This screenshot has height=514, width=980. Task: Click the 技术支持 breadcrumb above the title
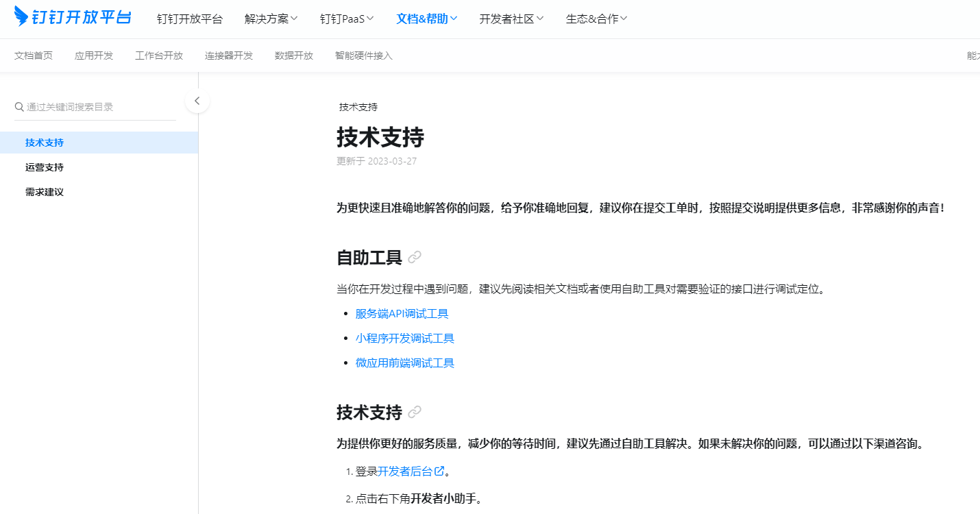[x=358, y=107]
